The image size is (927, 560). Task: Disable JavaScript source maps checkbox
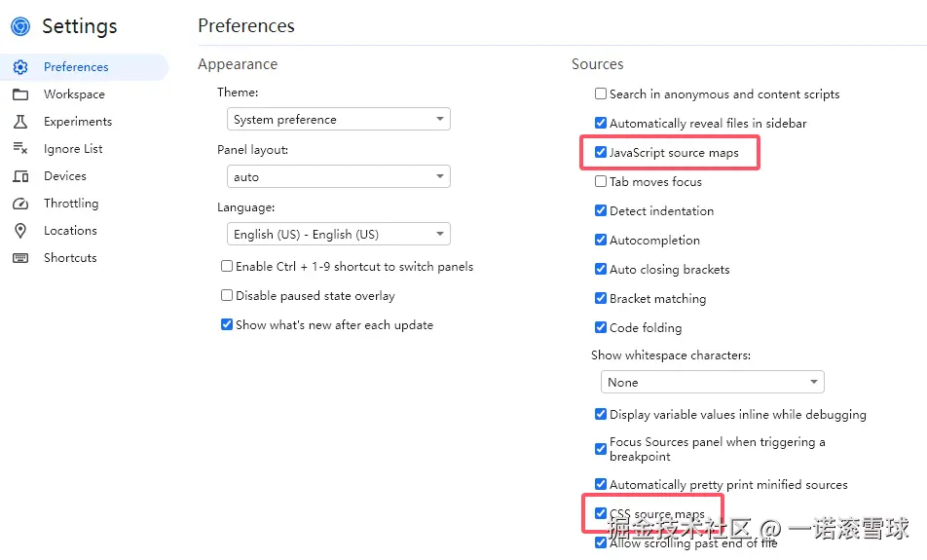point(601,153)
